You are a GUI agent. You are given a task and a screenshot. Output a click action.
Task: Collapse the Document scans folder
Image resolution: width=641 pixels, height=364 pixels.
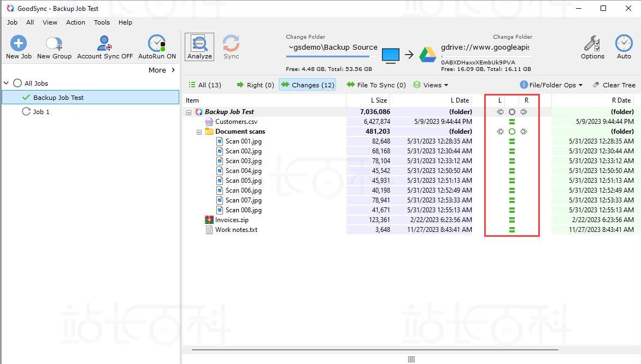199,132
